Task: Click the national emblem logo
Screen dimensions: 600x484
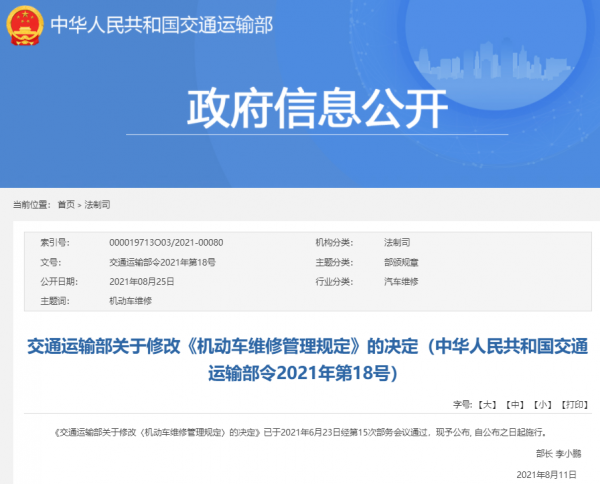Action: (x=22, y=23)
